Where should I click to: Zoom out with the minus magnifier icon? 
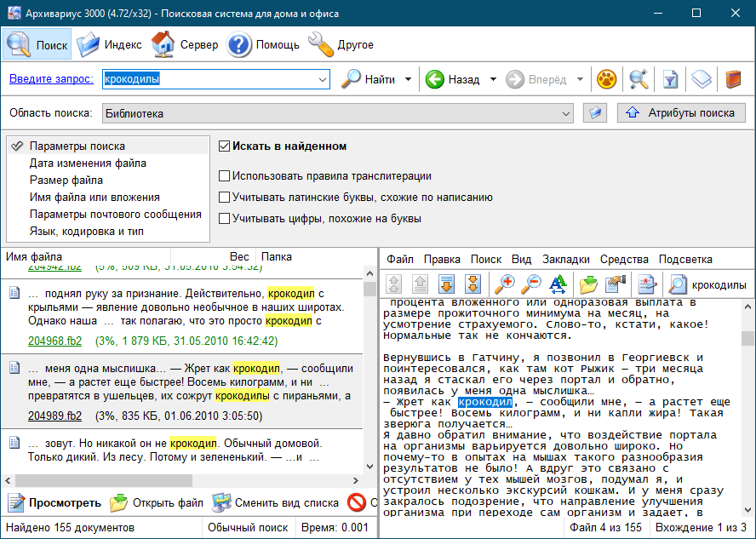[x=531, y=284]
